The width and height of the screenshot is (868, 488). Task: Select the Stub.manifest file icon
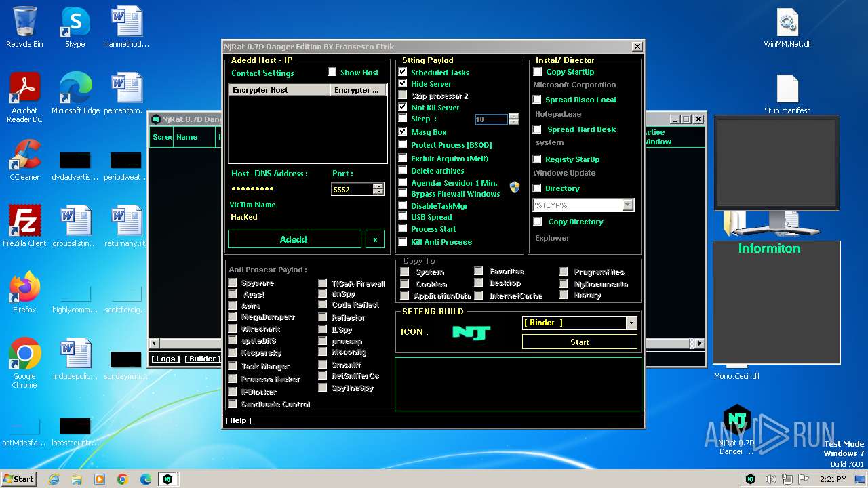[787, 95]
